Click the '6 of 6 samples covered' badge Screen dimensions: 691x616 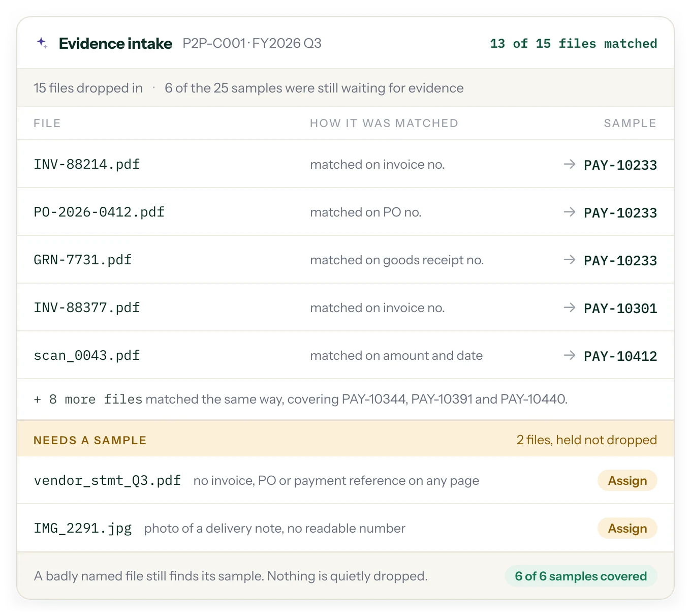[581, 576]
